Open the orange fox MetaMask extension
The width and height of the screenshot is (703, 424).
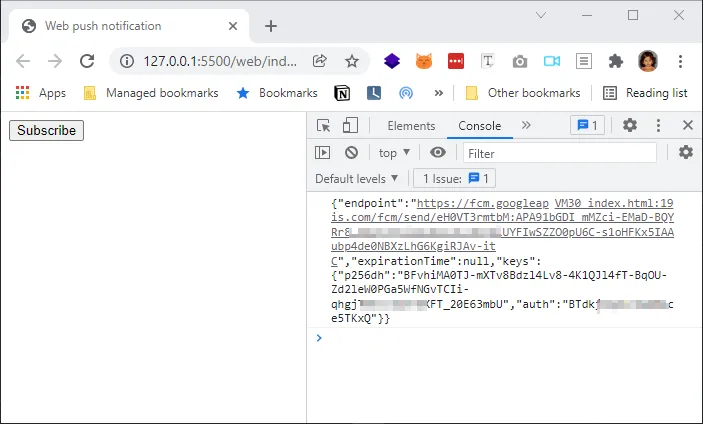424,61
